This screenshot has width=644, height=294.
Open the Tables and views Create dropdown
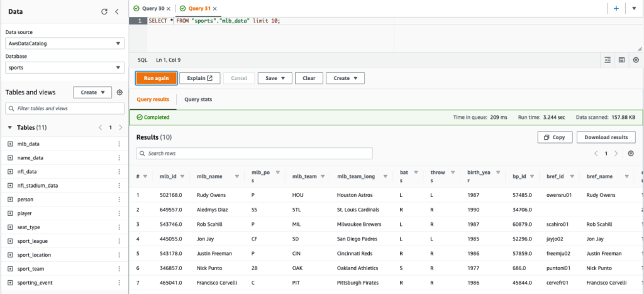[92, 93]
